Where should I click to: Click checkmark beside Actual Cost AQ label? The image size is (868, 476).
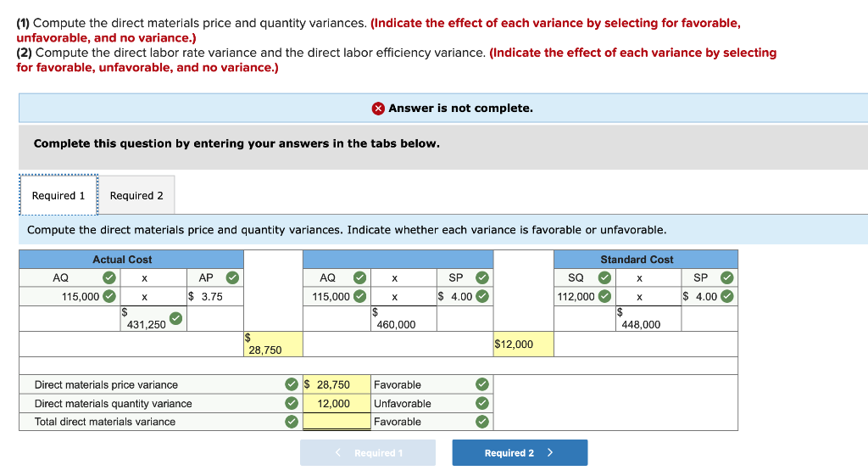coord(109,277)
